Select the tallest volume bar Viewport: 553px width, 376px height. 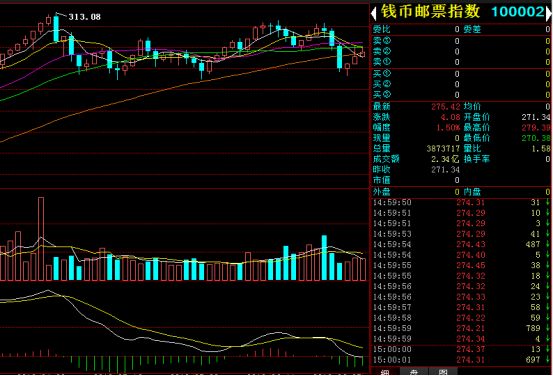point(41,239)
